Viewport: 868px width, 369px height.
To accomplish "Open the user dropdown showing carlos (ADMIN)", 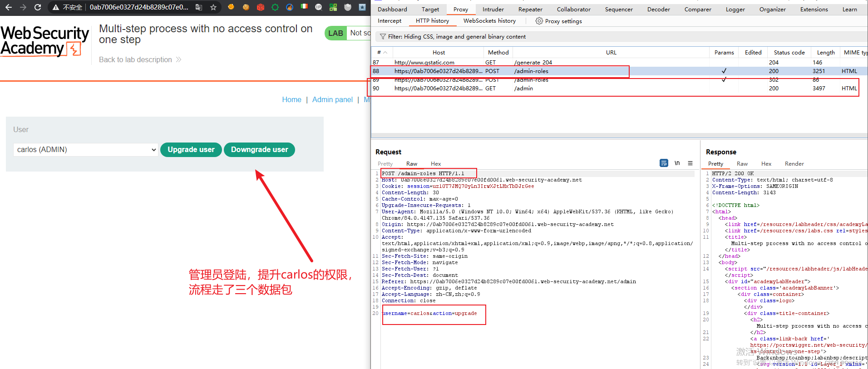I will pos(86,150).
